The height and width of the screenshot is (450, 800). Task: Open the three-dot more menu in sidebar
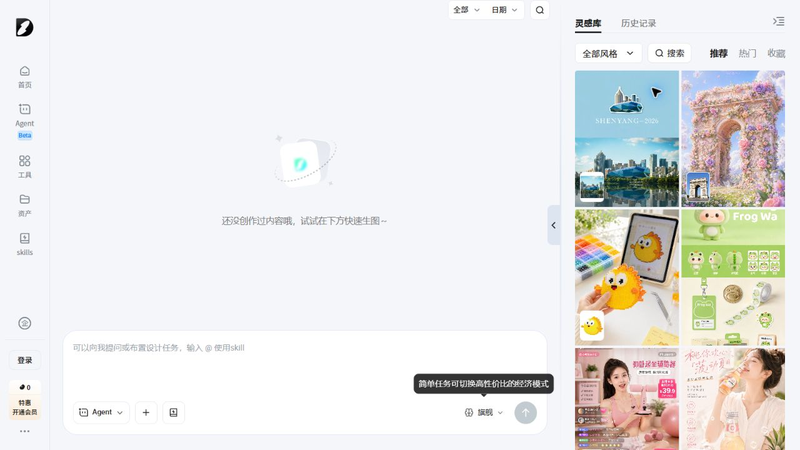coord(24,431)
